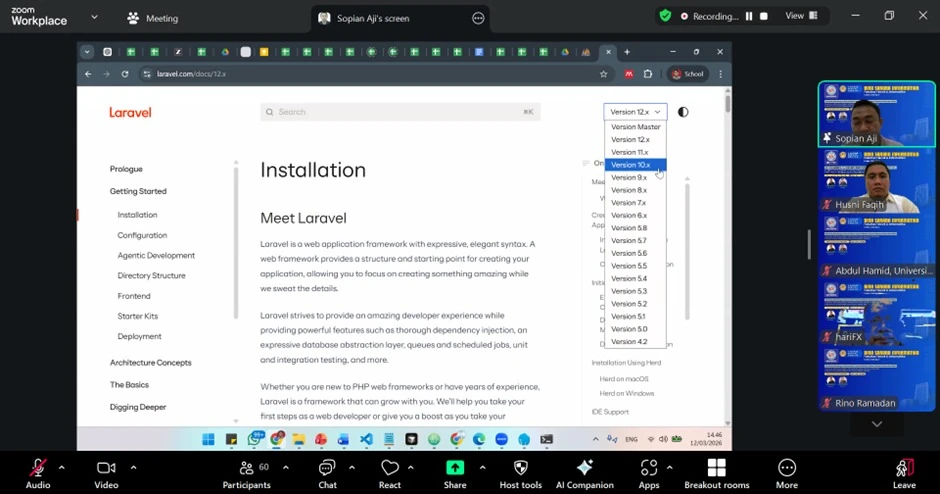The height and width of the screenshot is (494, 940).
Task: Open the Apps menu icon
Action: [x=649, y=468]
